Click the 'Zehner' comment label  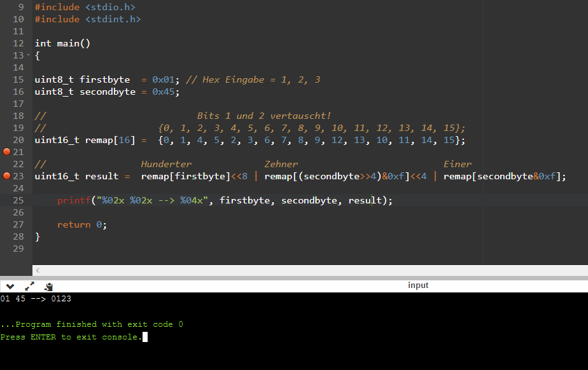281,164
